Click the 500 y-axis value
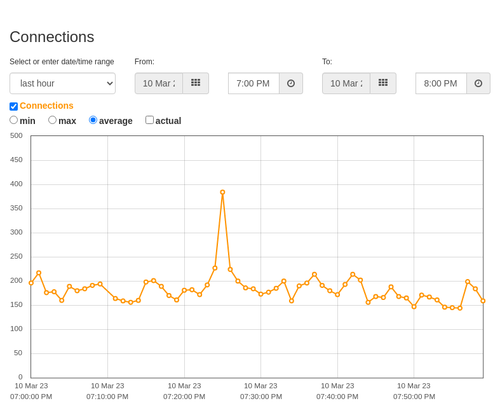 click(x=16, y=136)
